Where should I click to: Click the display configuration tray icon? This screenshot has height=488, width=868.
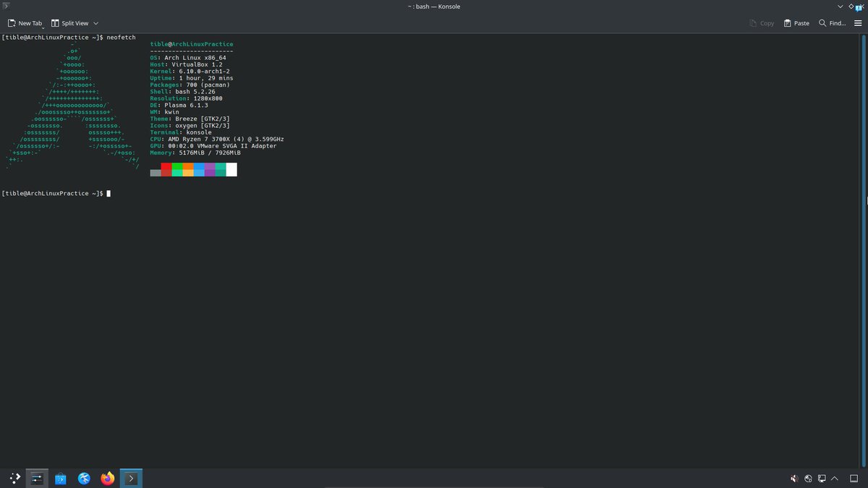point(822,479)
